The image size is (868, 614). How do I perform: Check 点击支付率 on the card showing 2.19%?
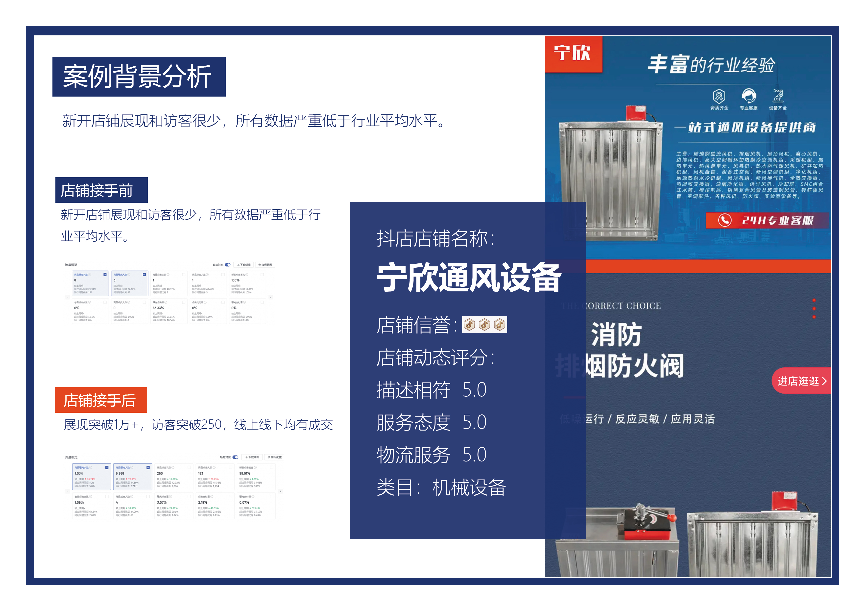coord(231,497)
